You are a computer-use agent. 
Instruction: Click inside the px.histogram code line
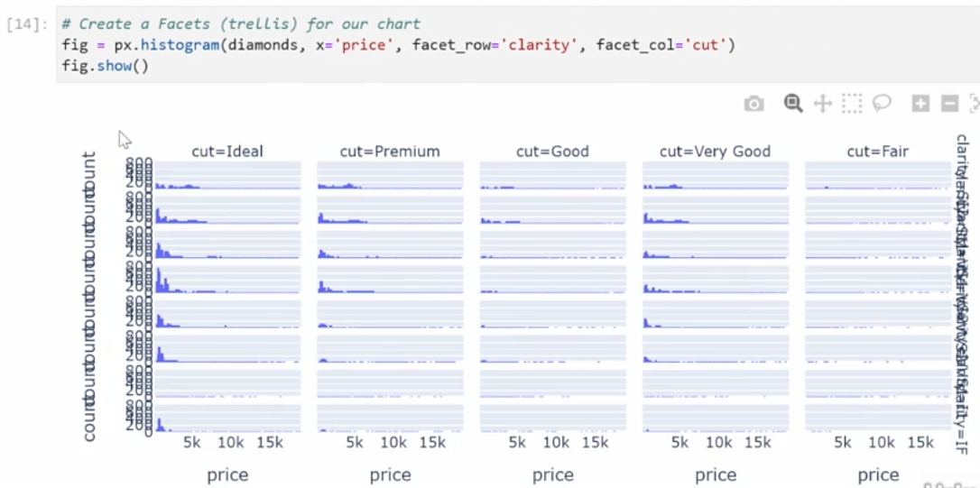point(397,45)
